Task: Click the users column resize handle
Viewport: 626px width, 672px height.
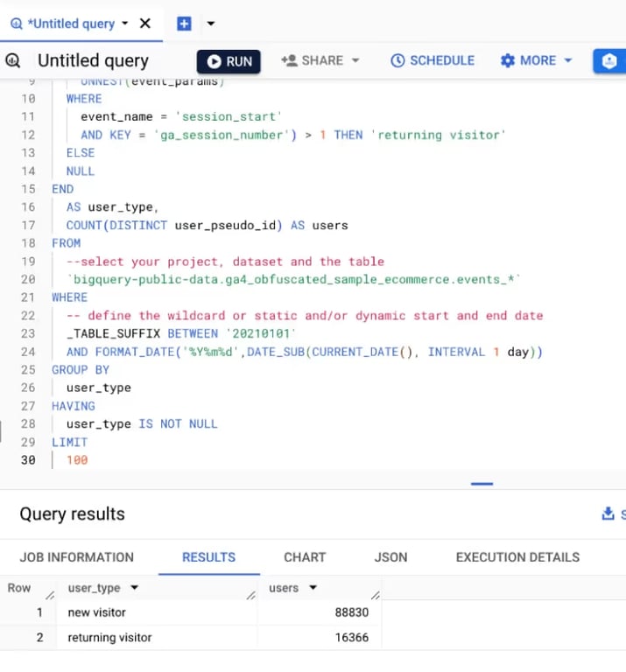Action: point(376,595)
